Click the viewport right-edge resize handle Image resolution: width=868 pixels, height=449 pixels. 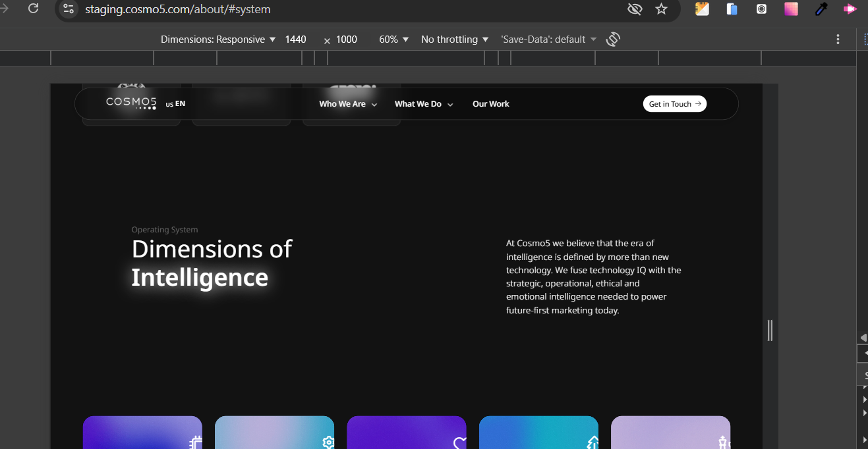tap(770, 330)
